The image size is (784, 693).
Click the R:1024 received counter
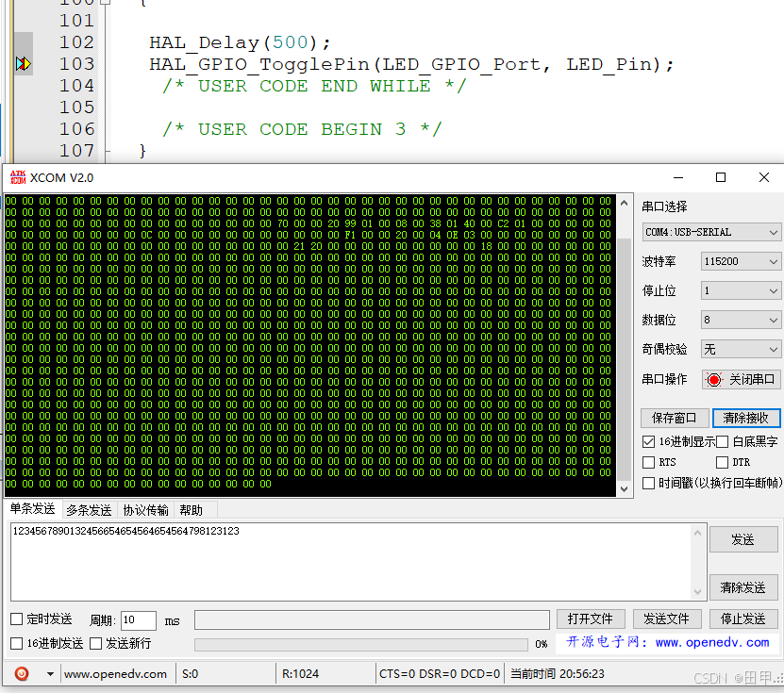coord(301,674)
